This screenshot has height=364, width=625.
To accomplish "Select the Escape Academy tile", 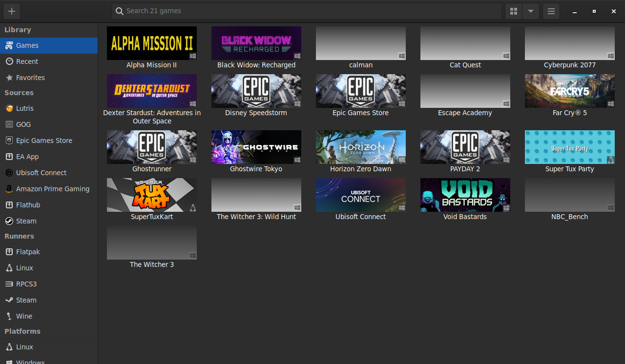I will [465, 91].
